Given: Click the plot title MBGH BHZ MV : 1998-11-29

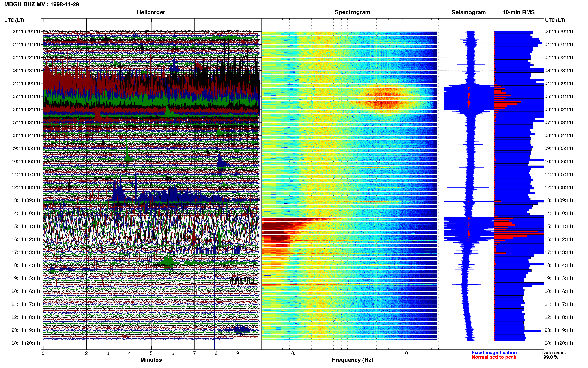Looking at the screenshot, I should pyautogui.click(x=42, y=4).
